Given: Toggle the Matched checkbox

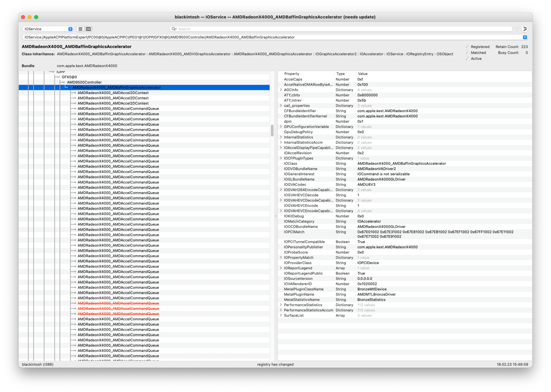Looking at the screenshot, I should pos(467,53).
